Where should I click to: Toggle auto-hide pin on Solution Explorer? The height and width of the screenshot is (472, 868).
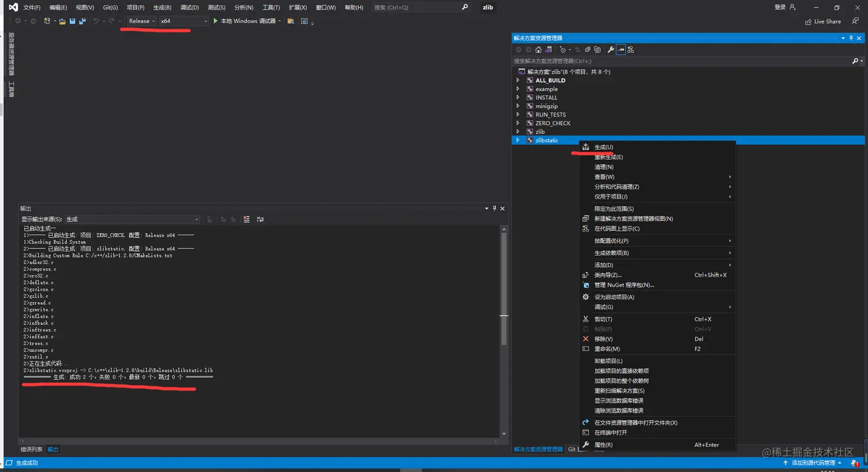(x=851, y=38)
